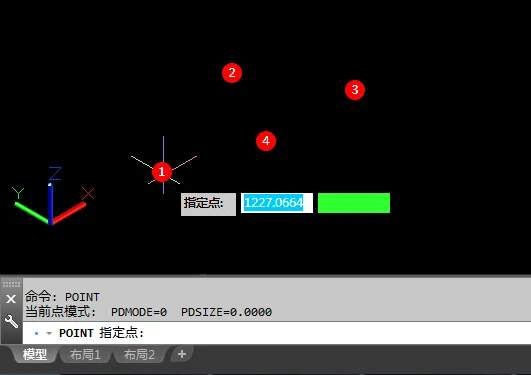This screenshot has height=375, width=531.
Task: Open command line wrench settings
Action: (x=11, y=321)
